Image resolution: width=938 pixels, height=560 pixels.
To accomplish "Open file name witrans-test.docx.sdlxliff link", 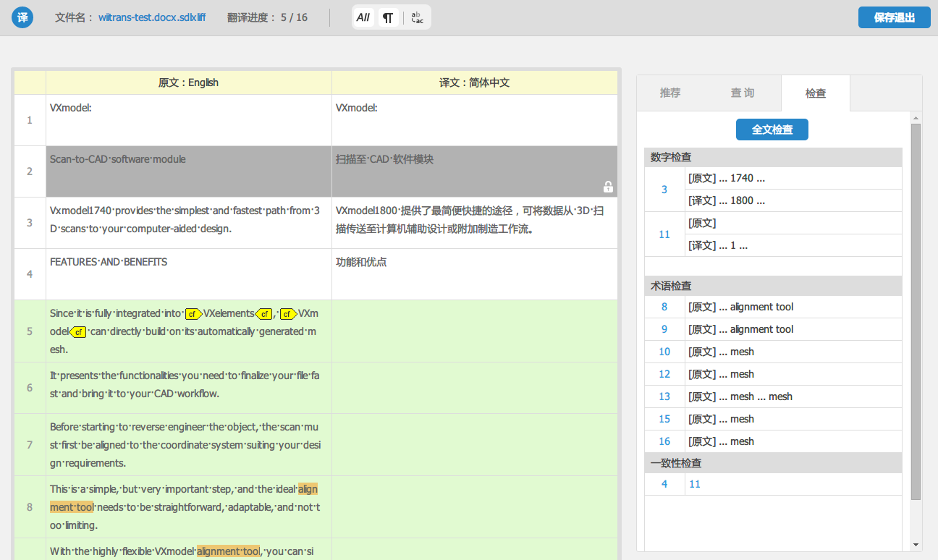I will pos(152,17).
